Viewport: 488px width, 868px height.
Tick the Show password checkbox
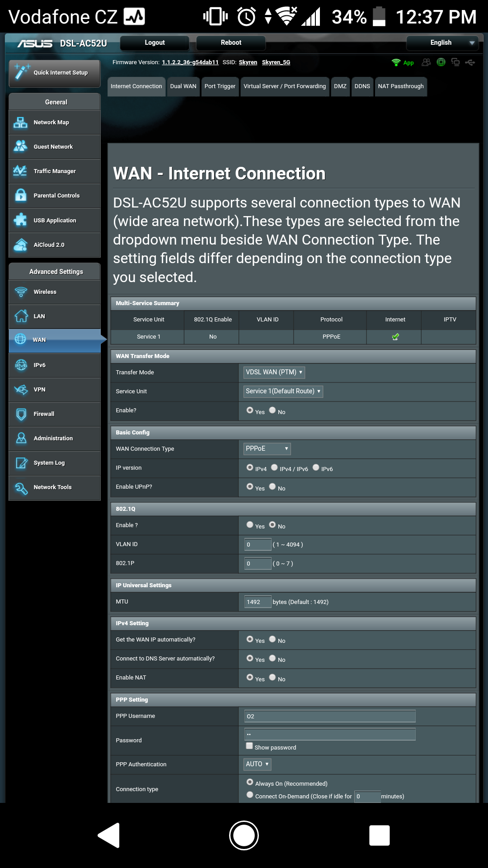click(249, 746)
